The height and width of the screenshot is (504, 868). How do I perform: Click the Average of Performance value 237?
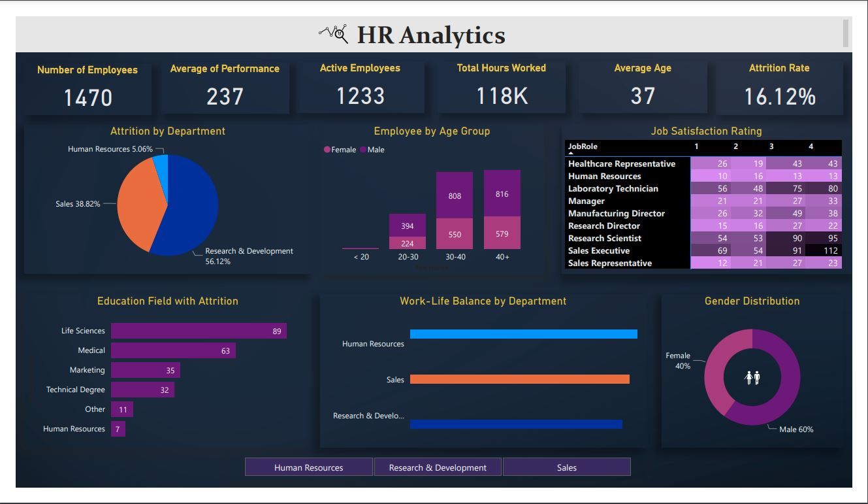pyautogui.click(x=225, y=97)
